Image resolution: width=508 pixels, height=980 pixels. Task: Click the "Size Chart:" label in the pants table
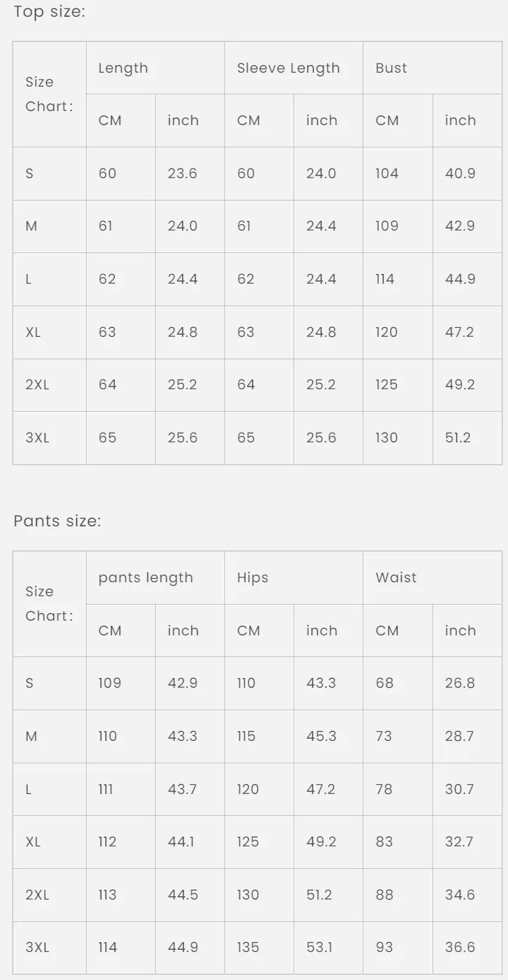click(49, 603)
